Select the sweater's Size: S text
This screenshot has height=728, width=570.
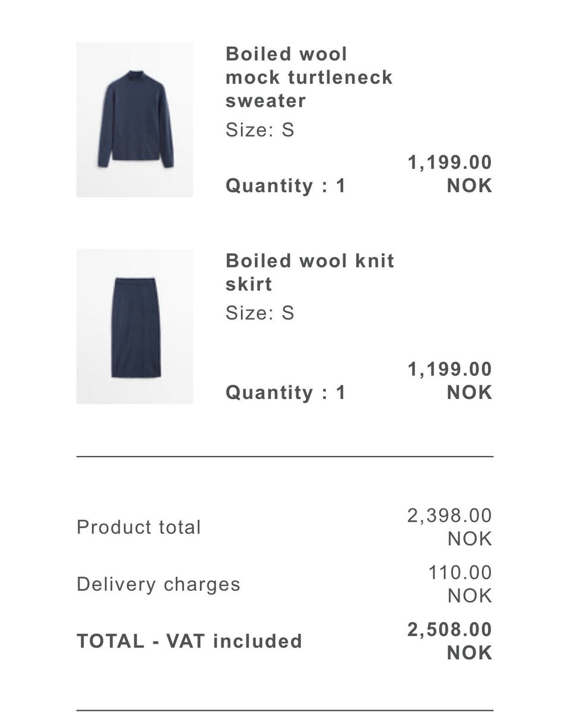[x=259, y=130]
